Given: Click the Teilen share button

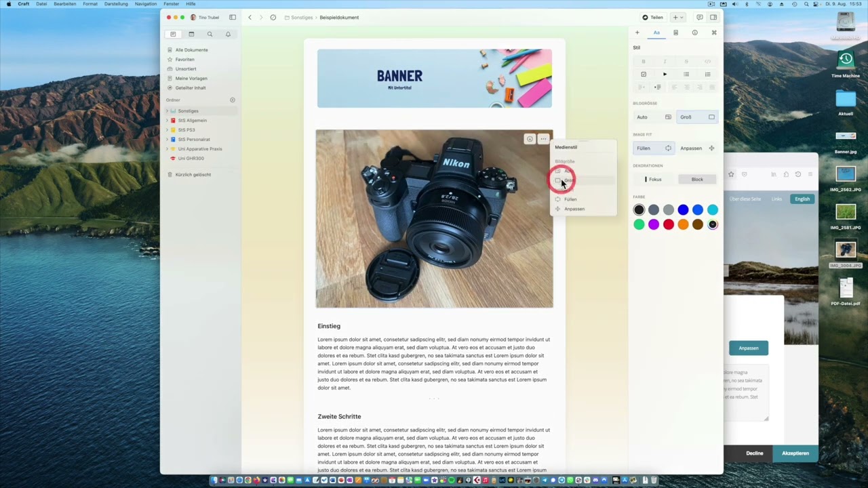Looking at the screenshot, I should pyautogui.click(x=653, y=17).
